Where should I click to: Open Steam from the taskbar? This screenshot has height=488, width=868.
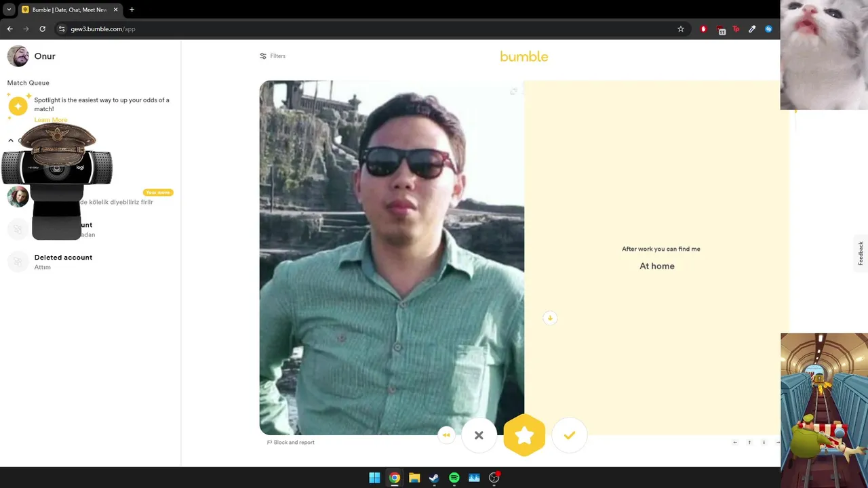click(x=434, y=478)
